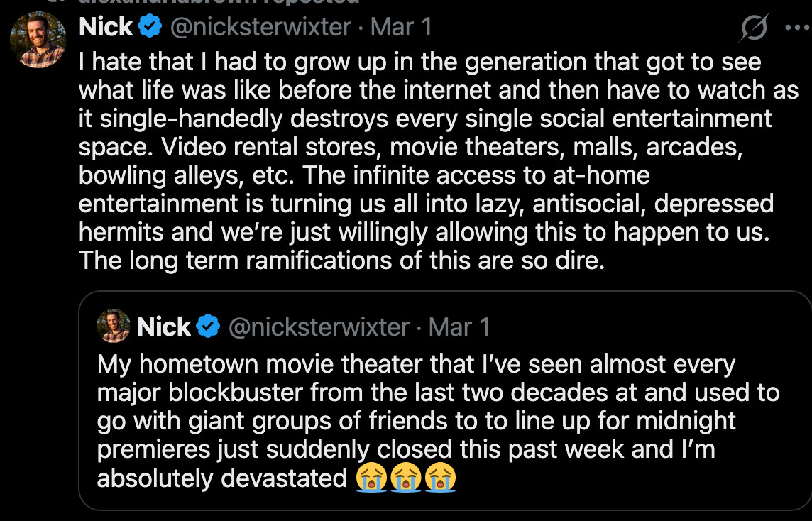The width and height of the screenshot is (812, 521).
Task: Click the Grok slashed-circle icon
Action: (754, 28)
